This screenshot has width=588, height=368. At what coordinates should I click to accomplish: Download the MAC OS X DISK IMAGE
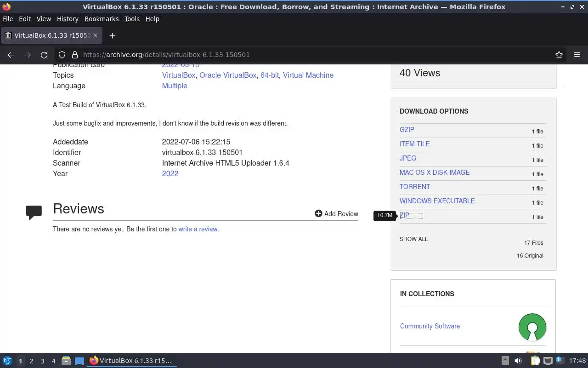pos(435,172)
